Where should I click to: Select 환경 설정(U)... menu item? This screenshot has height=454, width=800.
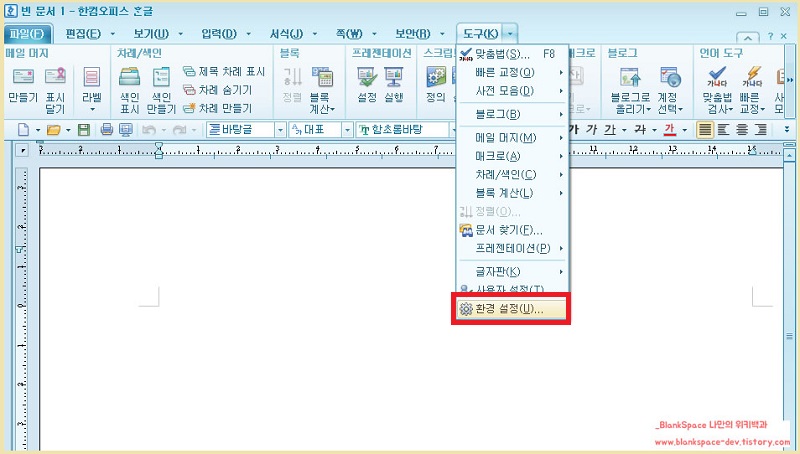coord(511,309)
